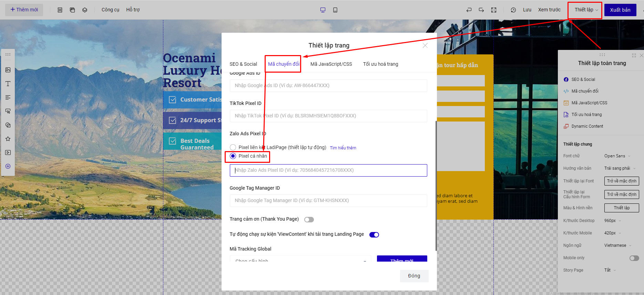The width and height of the screenshot is (644, 295).
Task: Switch to the mobile view icon
Action: [x=335, y=10]
